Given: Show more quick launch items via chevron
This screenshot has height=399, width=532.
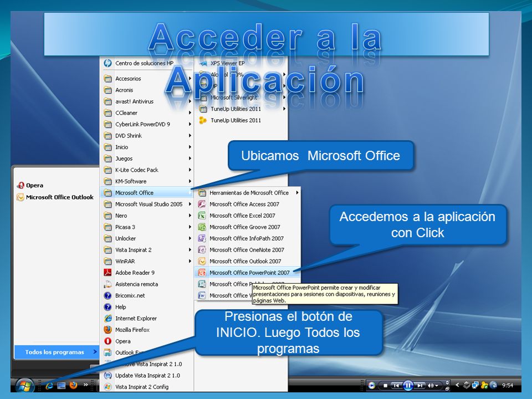Looking at the screenshot, I should click(x=85, y=385).
